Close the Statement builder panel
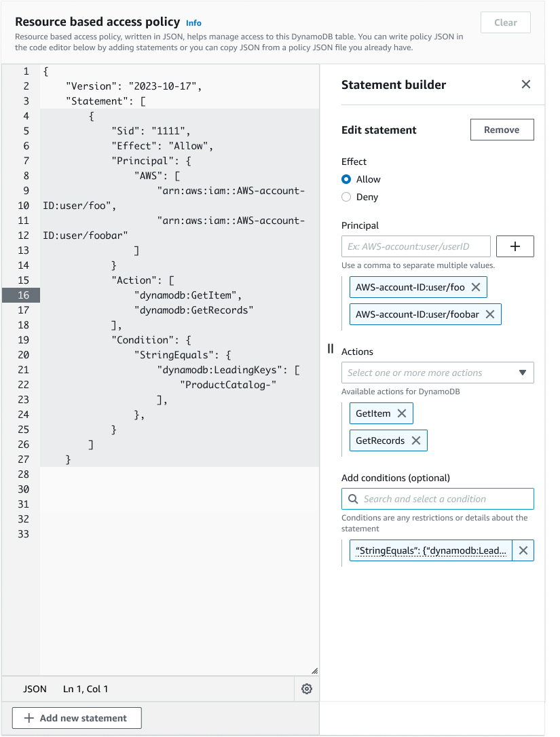The image size is (560, 737). pyautogui.click(x=526, y=84)
